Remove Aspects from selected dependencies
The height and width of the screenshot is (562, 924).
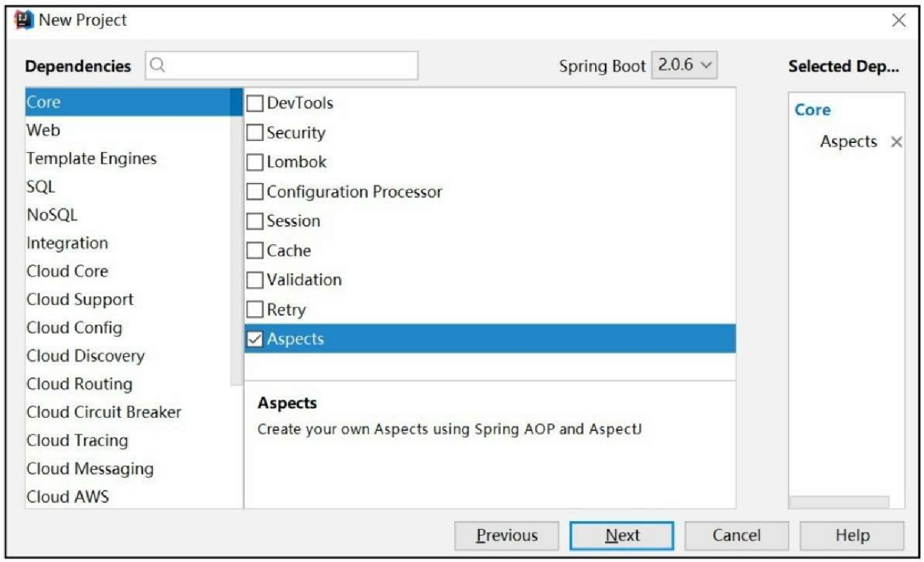(896, 142)
